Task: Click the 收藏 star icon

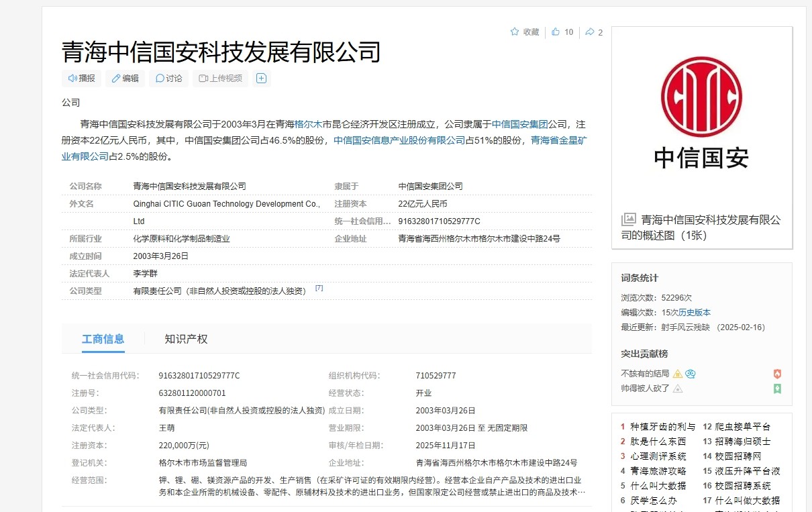Action: click(x=515, y=32)
